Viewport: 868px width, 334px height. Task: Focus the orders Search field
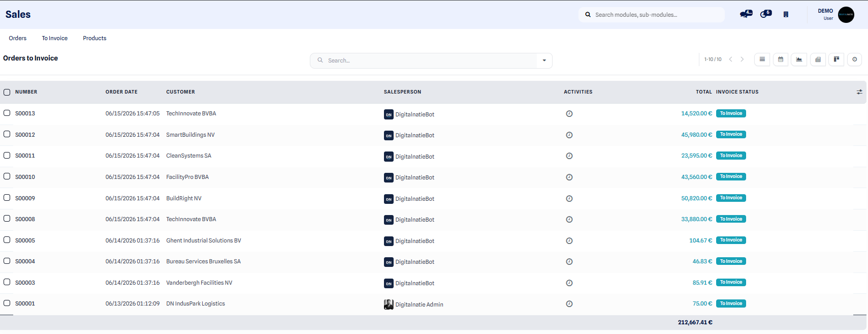point(431,60)
